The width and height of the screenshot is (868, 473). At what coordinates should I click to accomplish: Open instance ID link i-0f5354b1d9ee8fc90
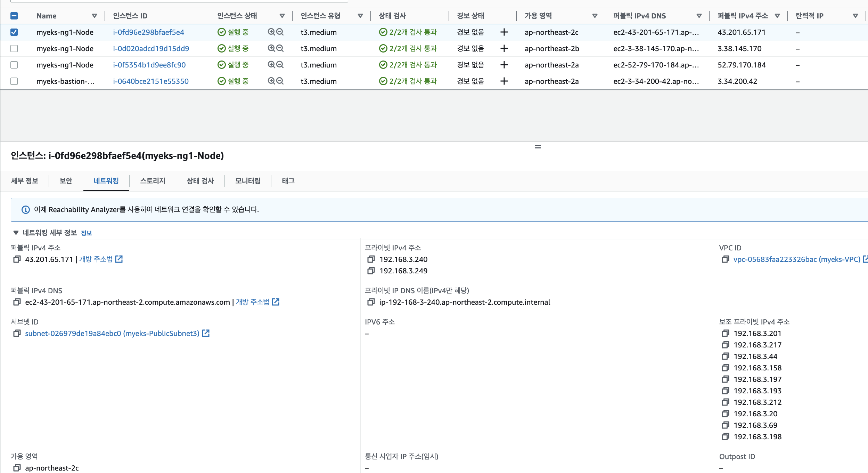pos(149,65)
